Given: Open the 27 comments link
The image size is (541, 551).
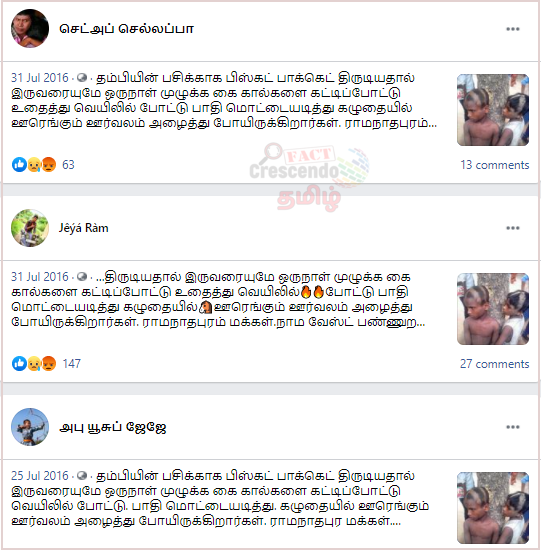Looking at the screenshot, I should (x=495, y=364).
